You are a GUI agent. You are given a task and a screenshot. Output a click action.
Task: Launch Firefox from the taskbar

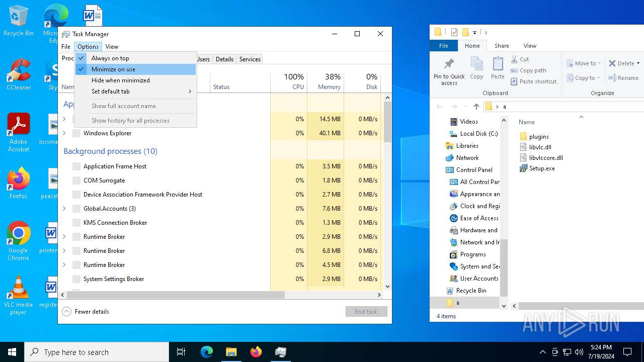point(256,352)
